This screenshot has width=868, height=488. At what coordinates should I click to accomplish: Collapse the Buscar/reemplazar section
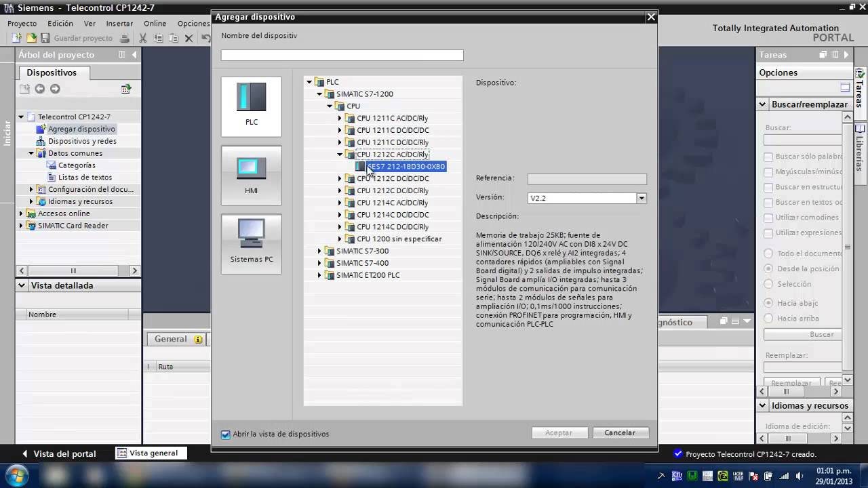click(763, 104)
